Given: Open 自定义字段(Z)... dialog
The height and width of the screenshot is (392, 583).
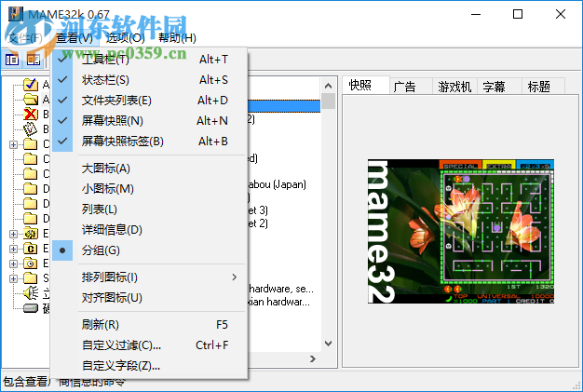Looking at the screenshot, I should pos(149,366).
